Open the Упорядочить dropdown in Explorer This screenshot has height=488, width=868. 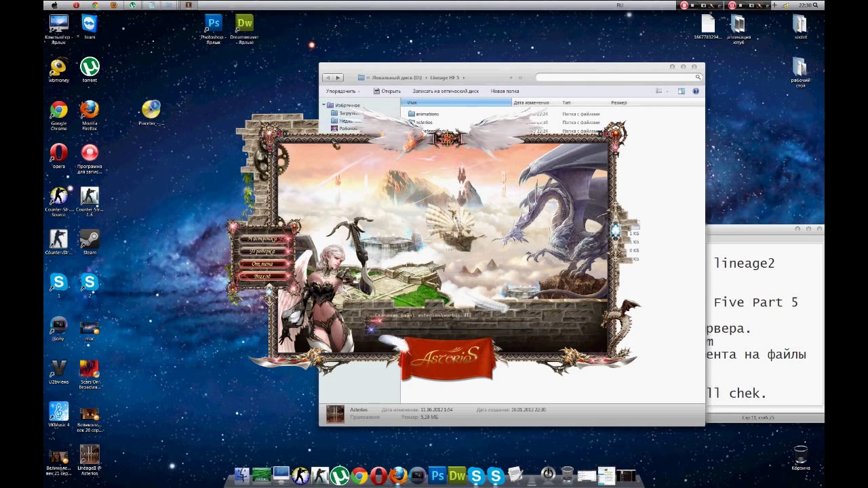click(x=343, y=91)
